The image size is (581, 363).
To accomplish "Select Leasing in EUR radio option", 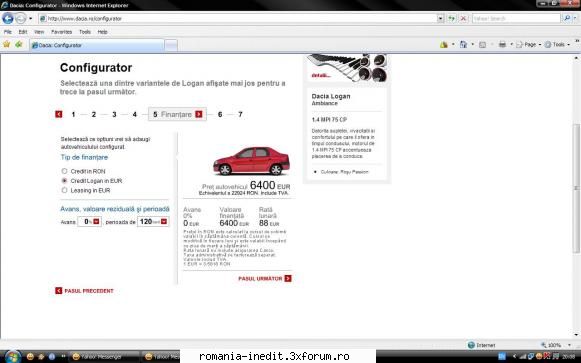I will tap(64, 190).
